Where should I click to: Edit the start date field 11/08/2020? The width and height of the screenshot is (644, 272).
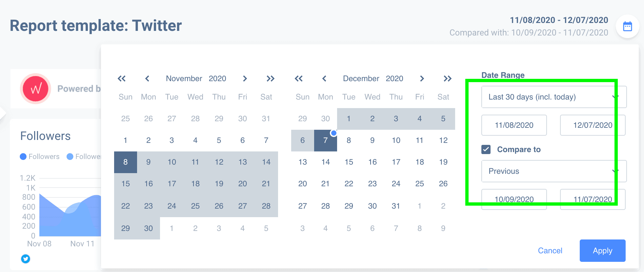pos(514,125)
